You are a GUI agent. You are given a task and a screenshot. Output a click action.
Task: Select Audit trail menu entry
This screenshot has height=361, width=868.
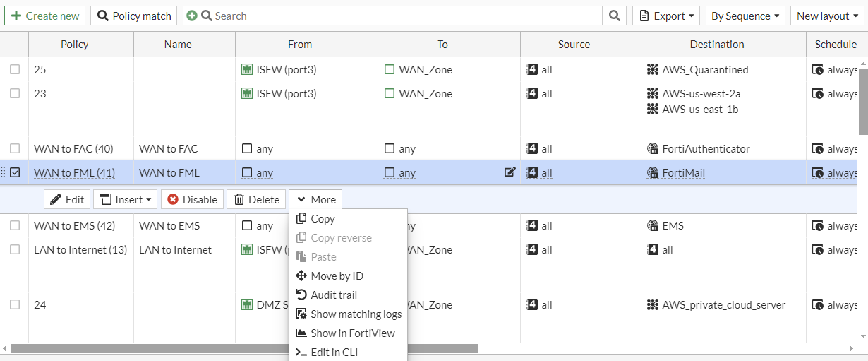[333, 295]
